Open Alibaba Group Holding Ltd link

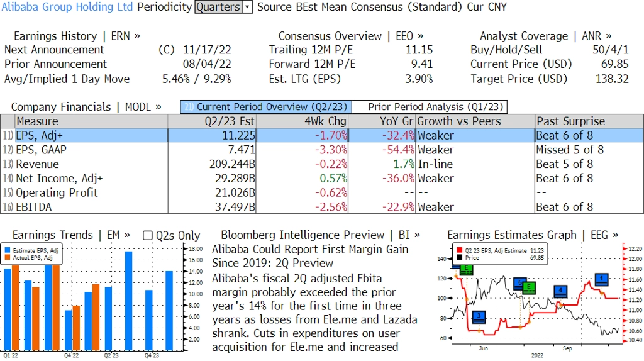point(67,7)
